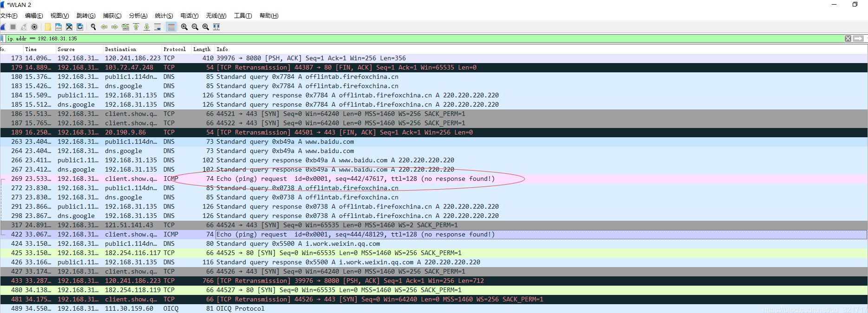Screen dimensions: 868x313
Task: Go to a specific packet number
Action: pyautogui.click(x=125, y=27)
